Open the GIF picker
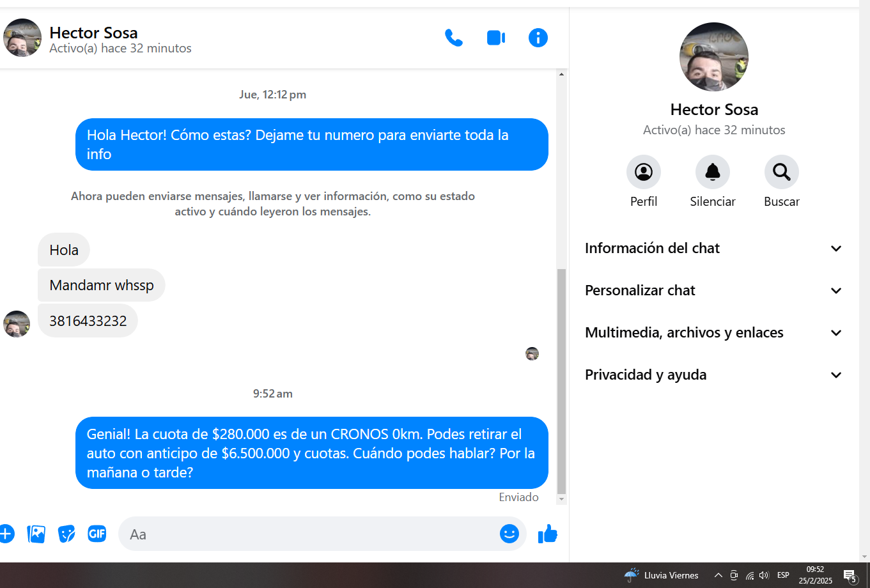This screenshot has height=588, width=870. [97, 534]
